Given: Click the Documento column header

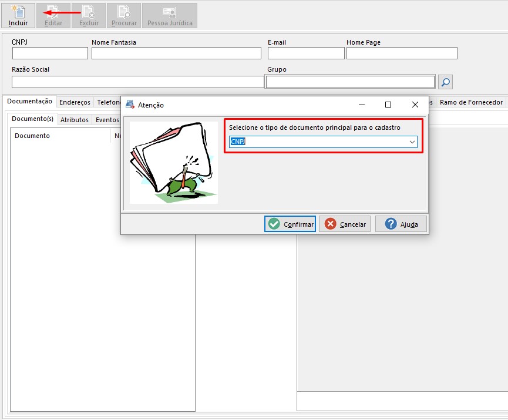Looking at the screenshot, I should pyautogui.click(x=61, y=136).
